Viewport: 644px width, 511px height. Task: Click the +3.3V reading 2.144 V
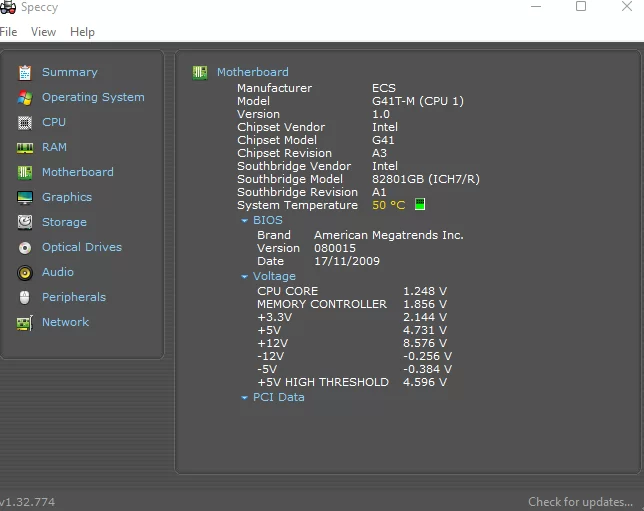(425, 317)
